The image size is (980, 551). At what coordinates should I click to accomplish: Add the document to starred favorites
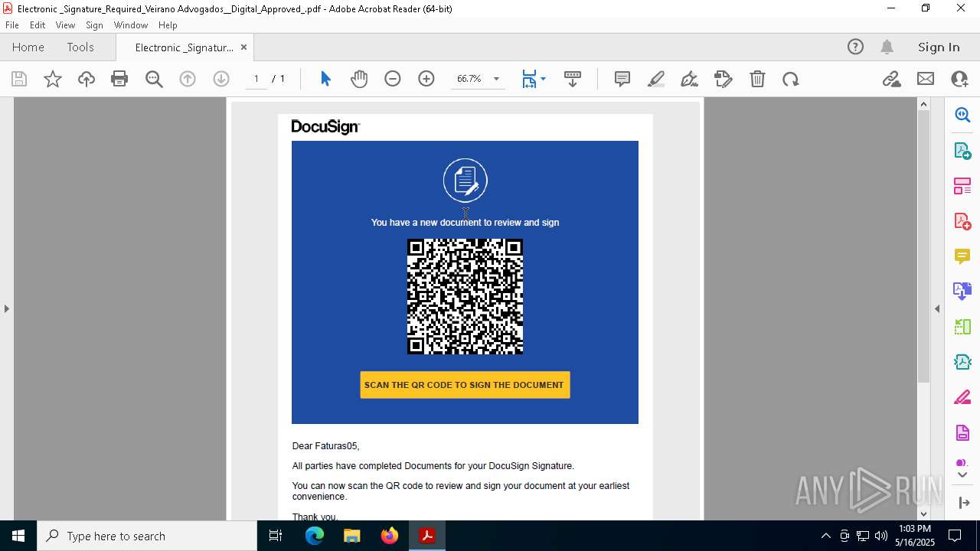click(53, 79)
